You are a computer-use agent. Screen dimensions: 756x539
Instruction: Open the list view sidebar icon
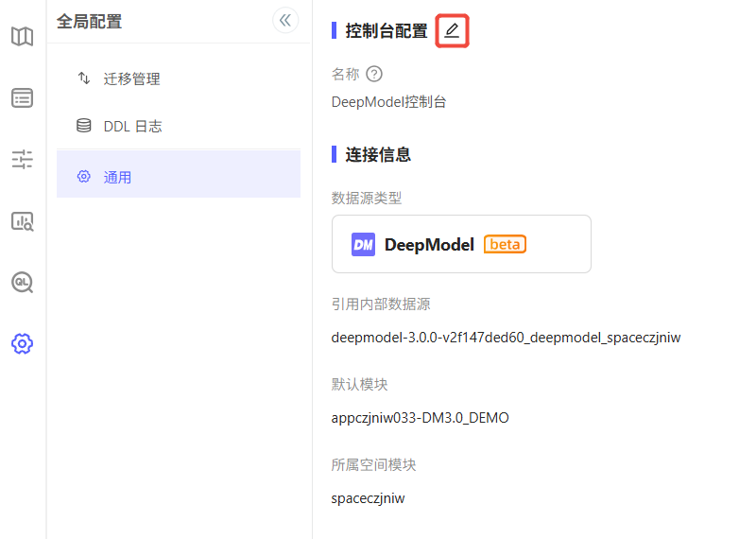(22, 98)
